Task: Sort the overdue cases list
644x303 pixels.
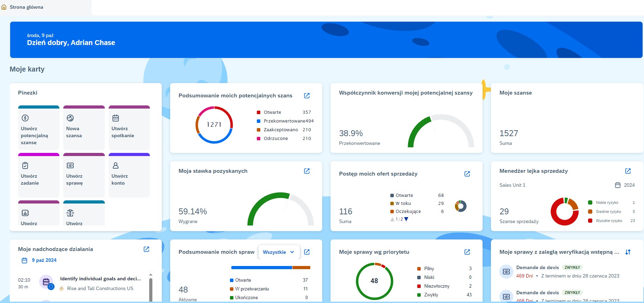Action: click(x=628, y=252)
